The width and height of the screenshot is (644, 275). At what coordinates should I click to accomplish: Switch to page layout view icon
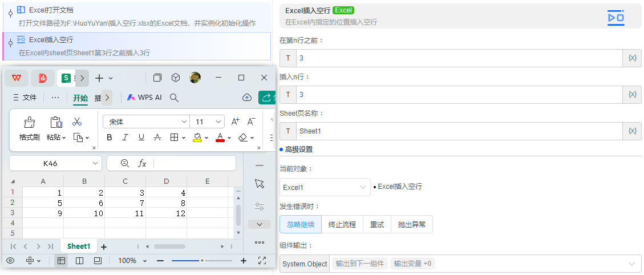80,261
